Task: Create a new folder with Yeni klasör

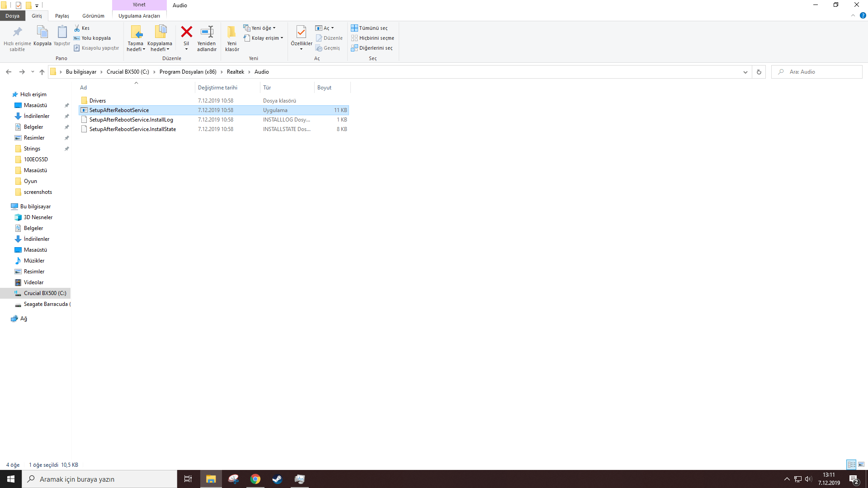Action: [231, 32]
